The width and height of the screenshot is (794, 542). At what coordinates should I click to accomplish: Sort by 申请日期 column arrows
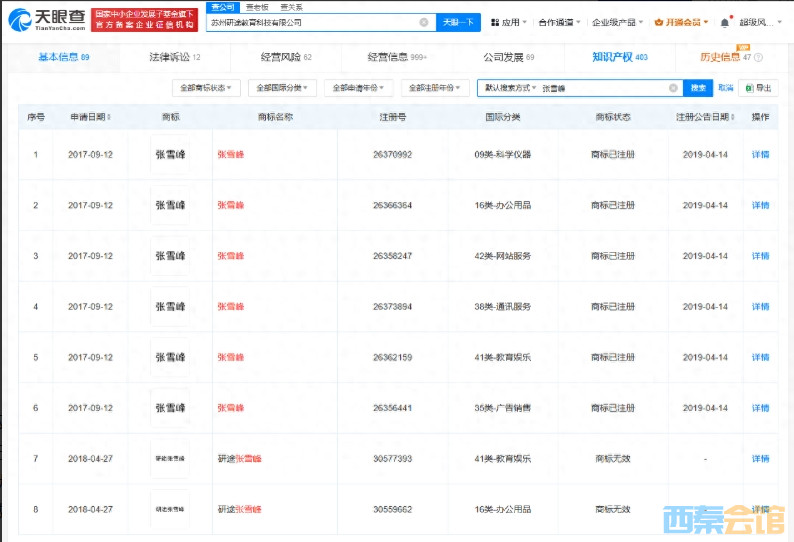click(x=109, y=117)
